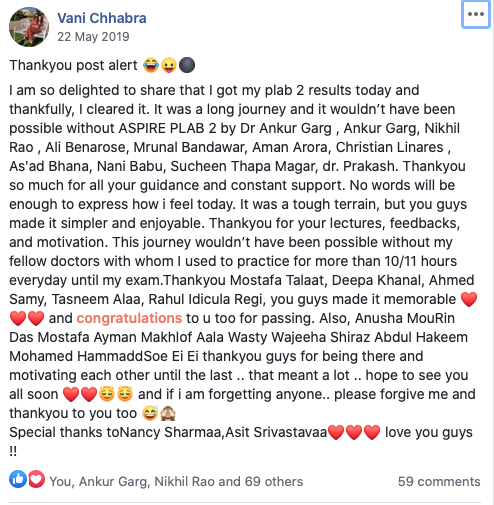The image size is (494, 505).
Task: Click the tagged name Nancy Sharmaa
Action: tap(170, 432)
